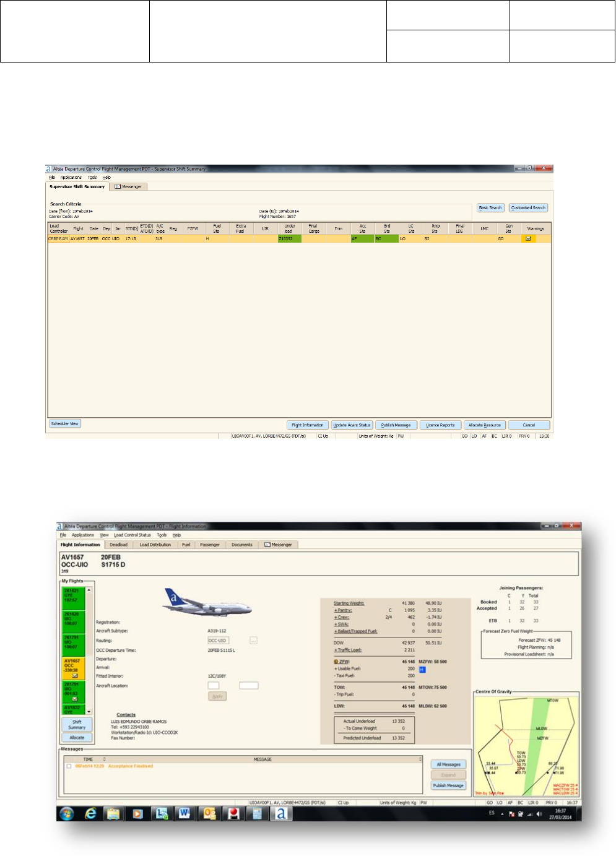Tick the Acceptance Finalised message checkbox
The height and width of the screenshot is (856, 616).
[x=69, y=766]
